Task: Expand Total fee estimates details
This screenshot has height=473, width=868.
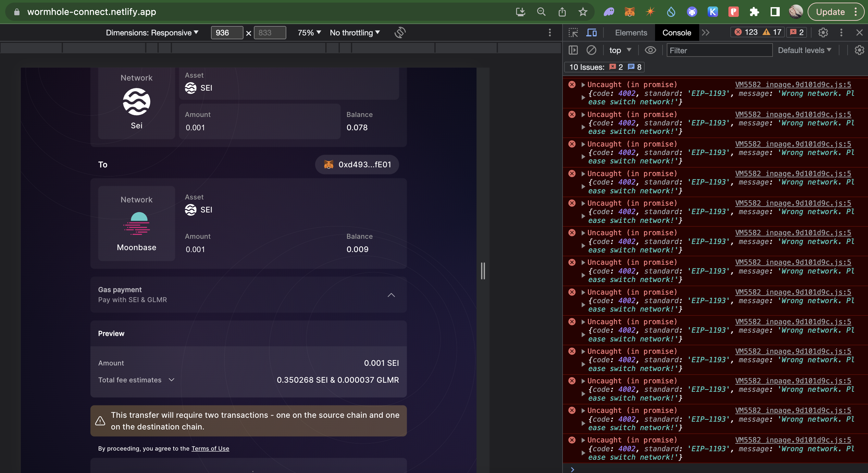Action: [171, 380]
